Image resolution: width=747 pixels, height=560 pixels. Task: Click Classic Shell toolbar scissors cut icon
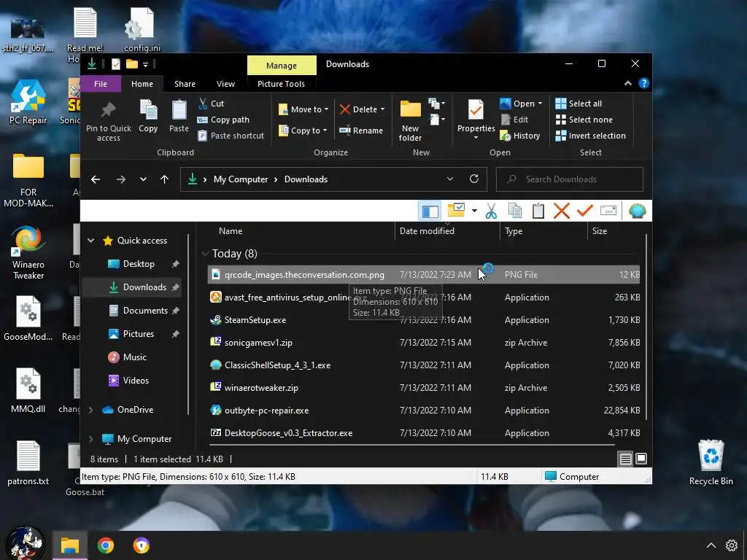click(x=491, y=211)
